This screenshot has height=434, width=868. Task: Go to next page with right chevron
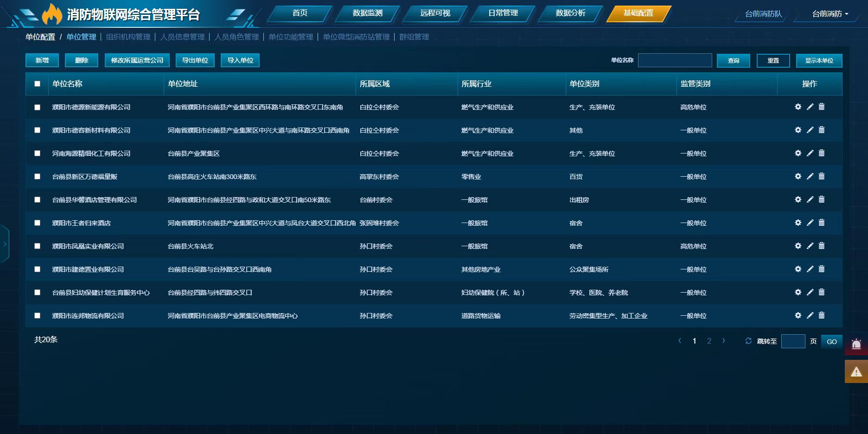point(723,341)
